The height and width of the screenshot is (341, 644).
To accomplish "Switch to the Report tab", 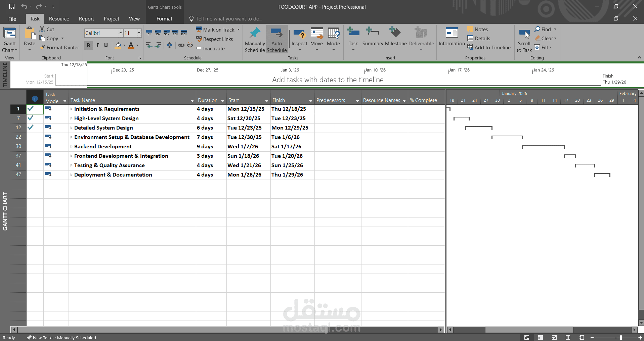I will point(86,19).
